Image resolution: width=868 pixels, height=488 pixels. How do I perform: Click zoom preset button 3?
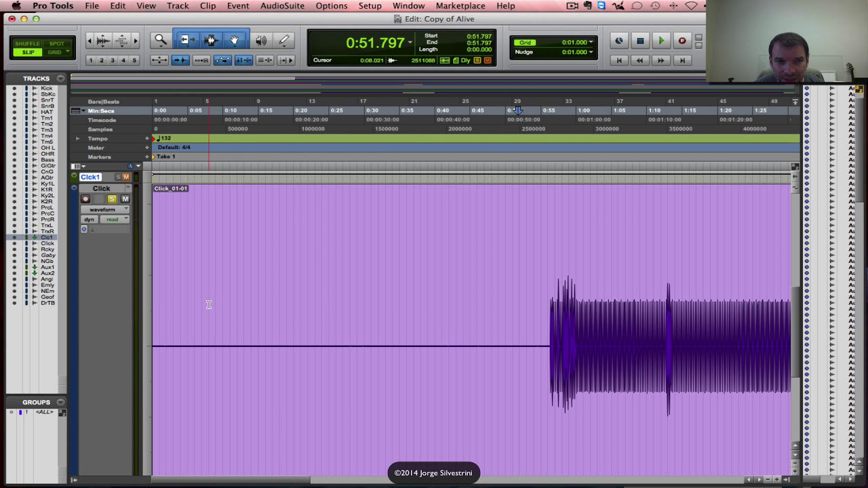pos(113,60)
